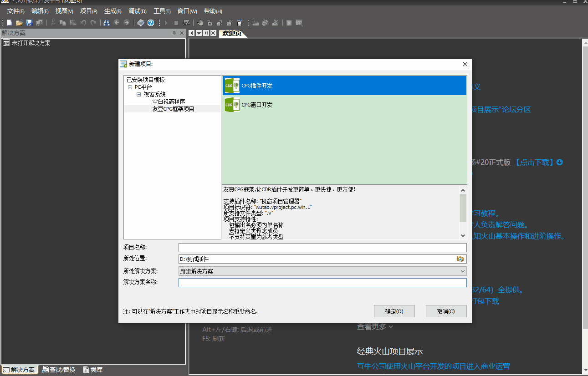The width and height of the screenshot is (588, 376).
Task: Click the 取消(C) button
Action: coord(446,311)
